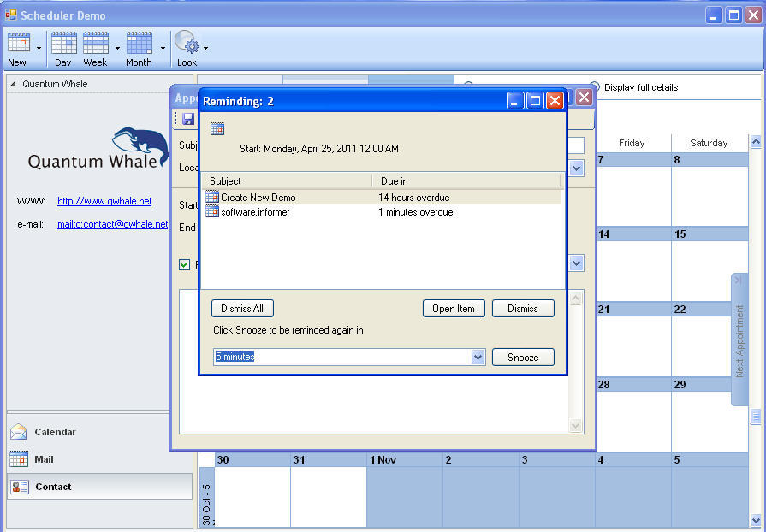
Task: Select the day 8 calendar cell
Action: pyautogui.click(x=710, y=189)
